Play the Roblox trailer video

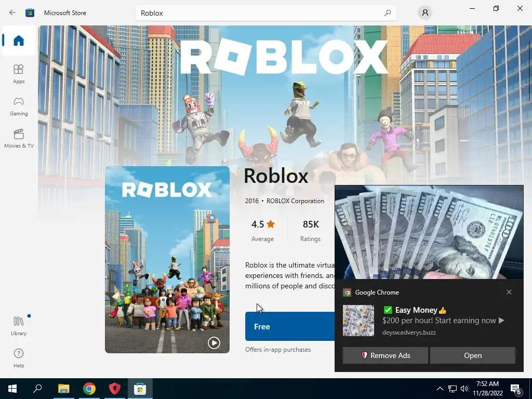[x=214, y=343]
